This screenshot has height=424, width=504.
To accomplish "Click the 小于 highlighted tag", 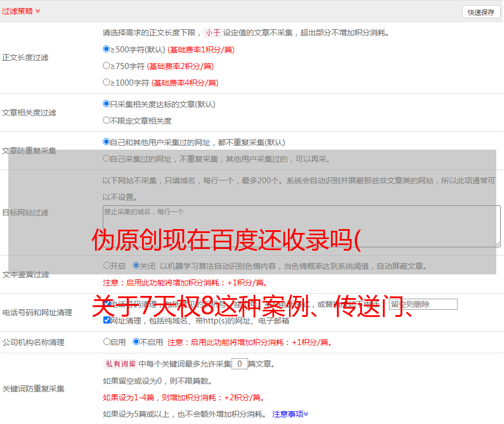I will point(213,33).
